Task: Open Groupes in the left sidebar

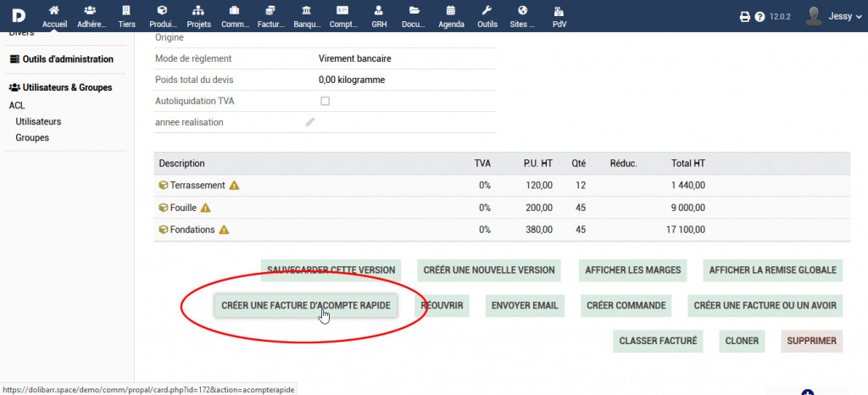Action: point(32,137)
